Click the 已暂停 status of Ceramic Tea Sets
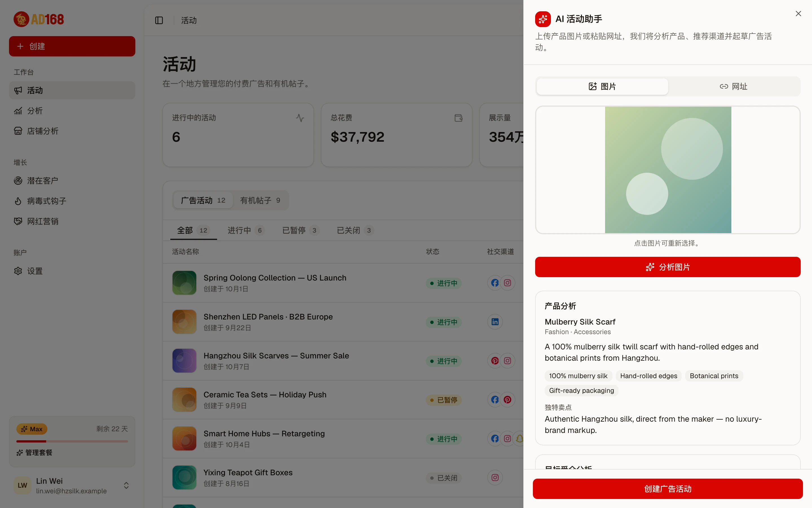Screen dimensions: 812x508 tap(443, 400)
